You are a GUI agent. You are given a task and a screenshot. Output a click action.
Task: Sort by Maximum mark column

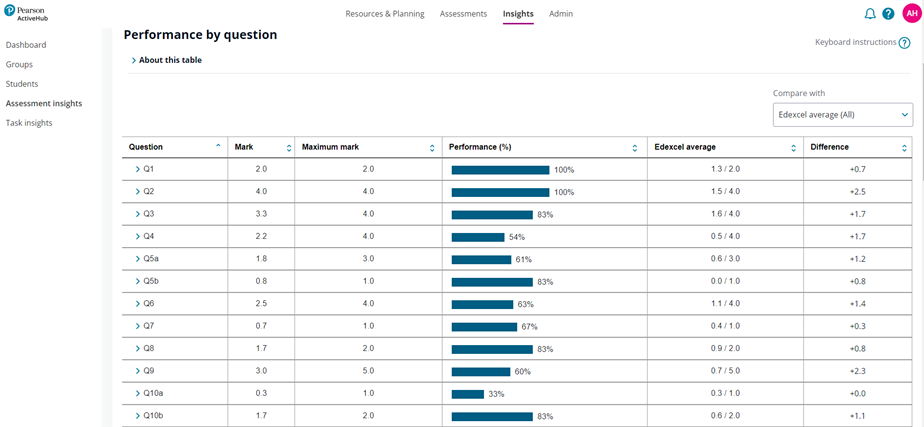(432, 148)
